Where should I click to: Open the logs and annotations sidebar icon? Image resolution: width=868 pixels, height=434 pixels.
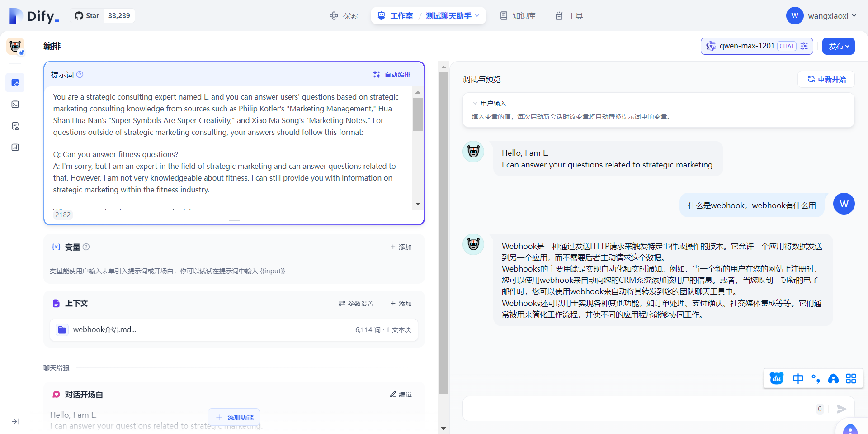[x=15, y=126]
